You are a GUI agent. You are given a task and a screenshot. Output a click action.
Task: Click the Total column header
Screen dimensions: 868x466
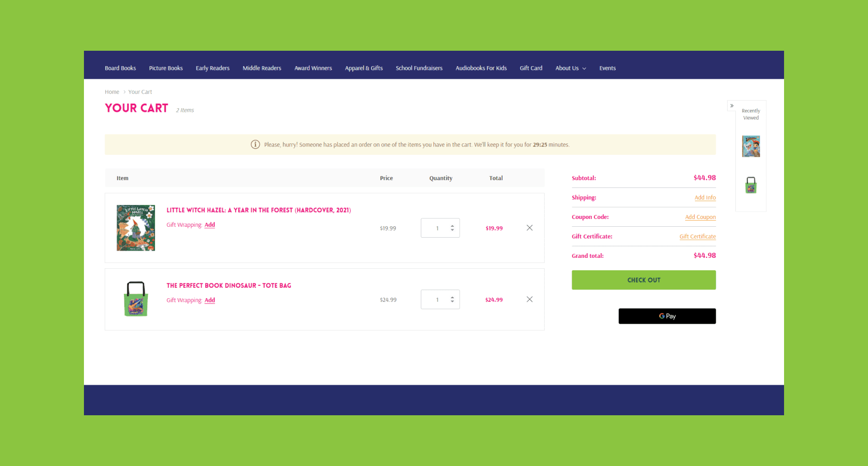(x=496, y=178)
